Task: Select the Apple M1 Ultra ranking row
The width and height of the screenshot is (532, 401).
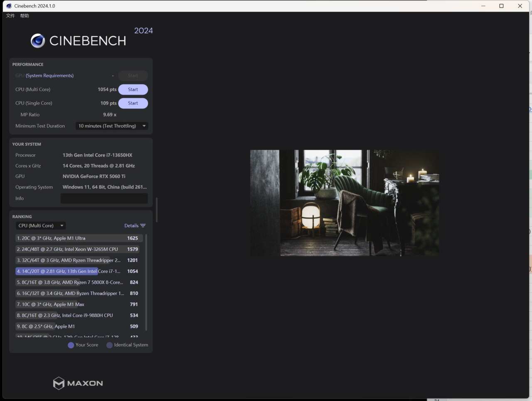Action: point(79,238)
